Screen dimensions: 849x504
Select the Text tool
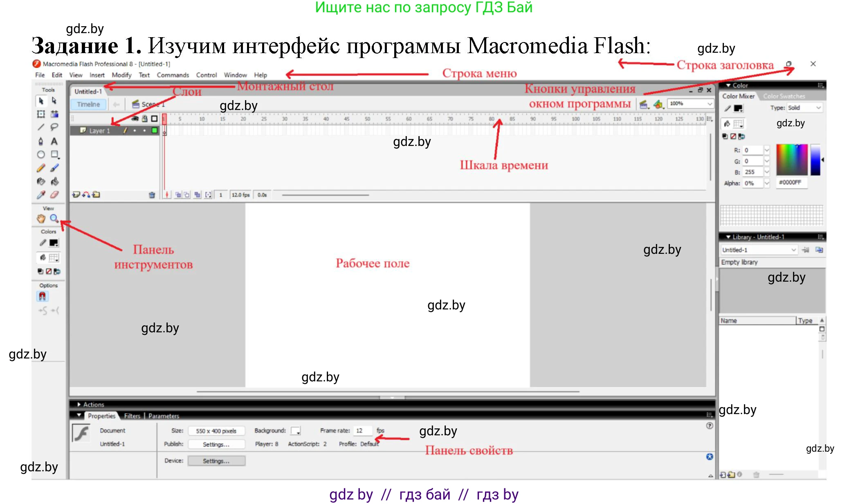pyautogui.click(x=54, y=140)
